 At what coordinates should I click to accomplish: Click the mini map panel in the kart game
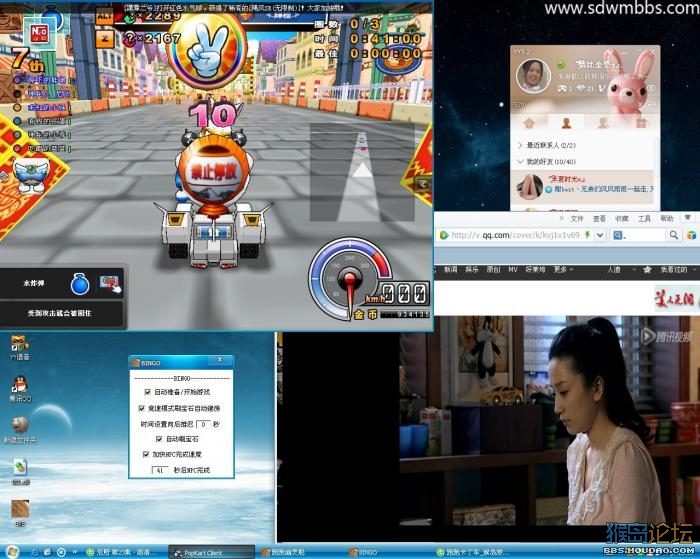coord(362,172)
